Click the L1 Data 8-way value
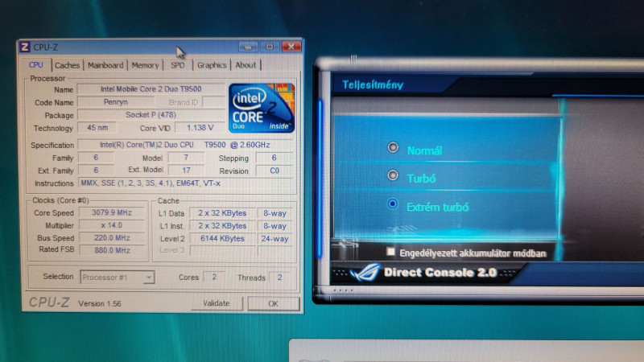This screenshot has width=644, height=362. [275, 213]
